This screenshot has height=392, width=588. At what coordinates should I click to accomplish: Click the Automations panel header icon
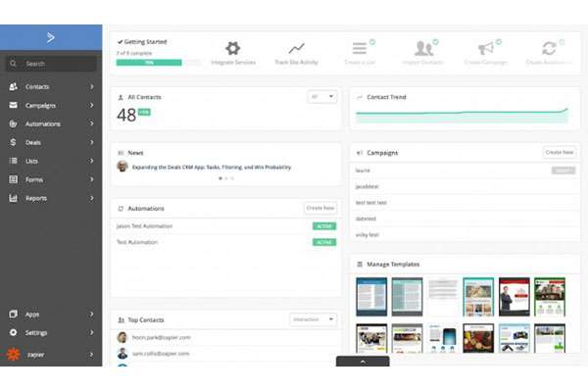pos(121,209)
